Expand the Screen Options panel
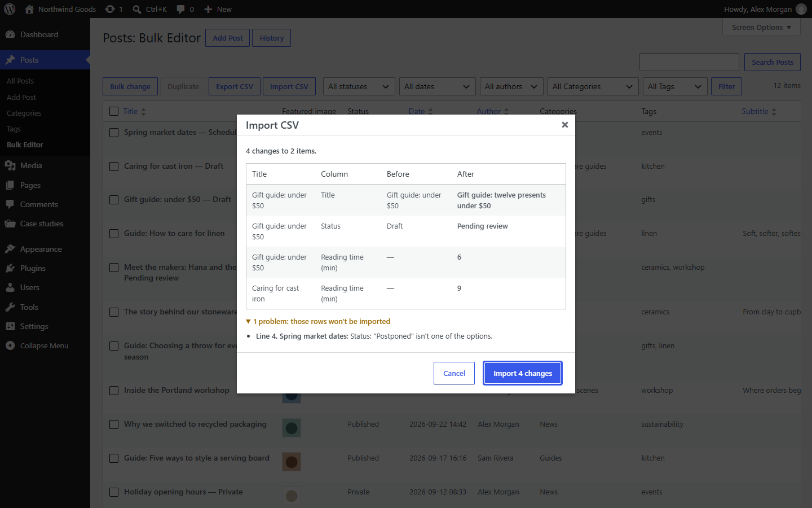812x508 pixels. pos(761,27)
